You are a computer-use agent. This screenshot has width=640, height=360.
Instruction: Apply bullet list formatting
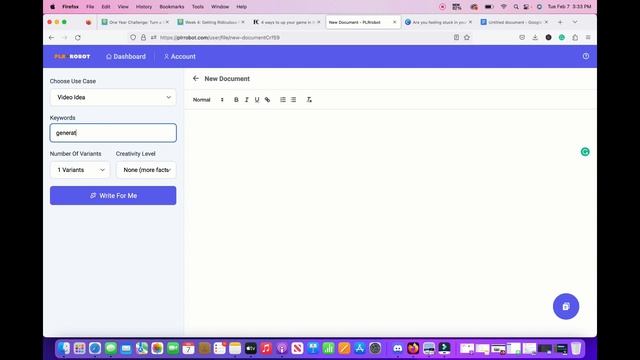(x=293, y=100)
